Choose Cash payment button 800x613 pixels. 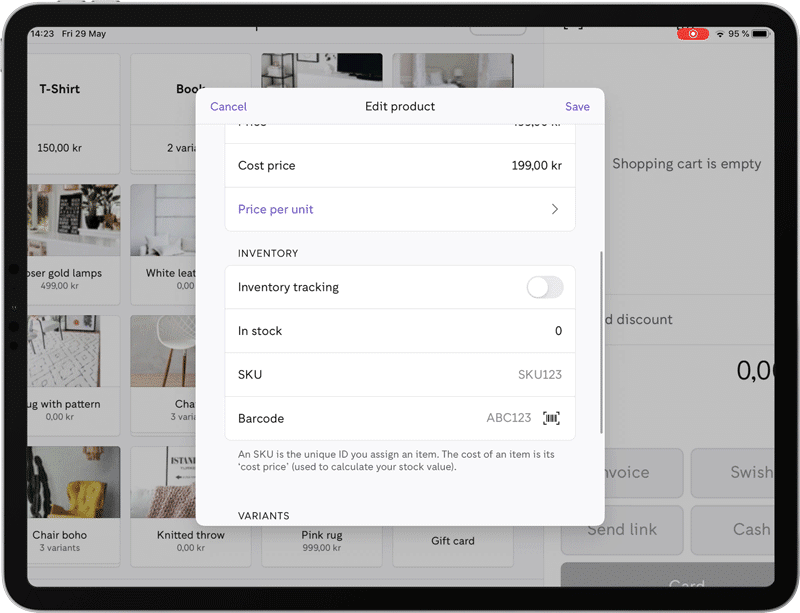tap(733, 530)
